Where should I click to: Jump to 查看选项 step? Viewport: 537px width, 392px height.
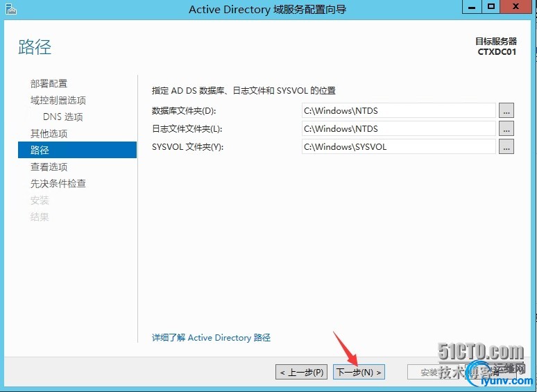[x=49, y=167]
